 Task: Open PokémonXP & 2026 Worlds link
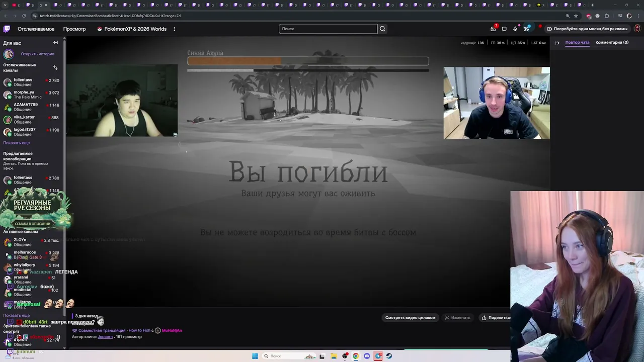click(x=132, y=29)
